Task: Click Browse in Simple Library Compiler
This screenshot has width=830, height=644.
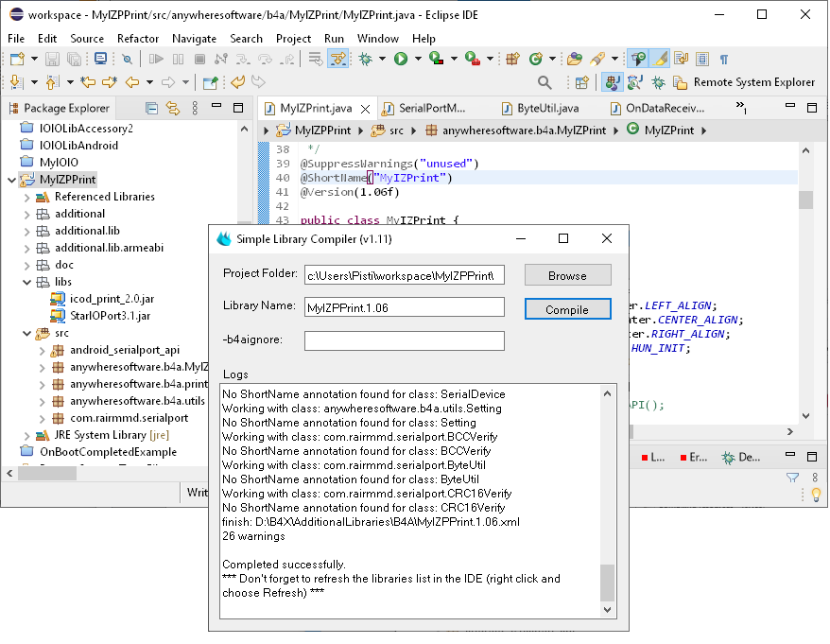Action: [x=567, y=275]
